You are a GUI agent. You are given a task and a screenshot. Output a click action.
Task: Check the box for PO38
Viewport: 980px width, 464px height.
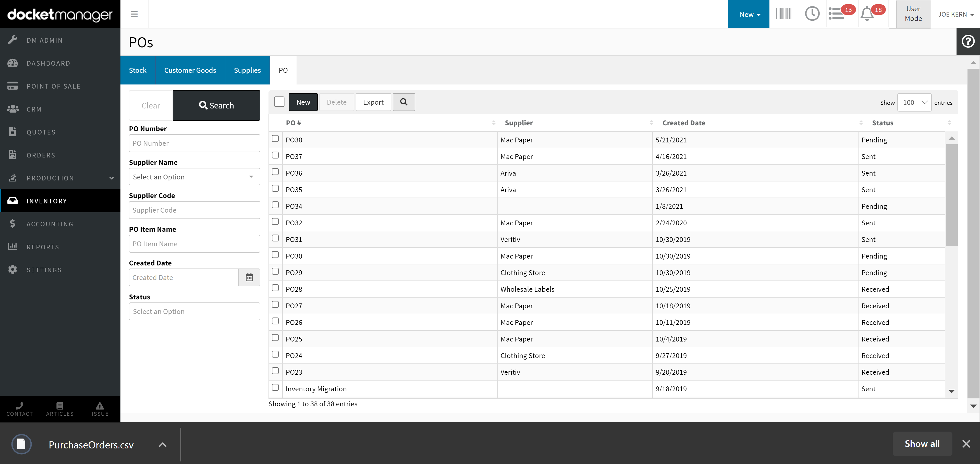pos(275,139)
